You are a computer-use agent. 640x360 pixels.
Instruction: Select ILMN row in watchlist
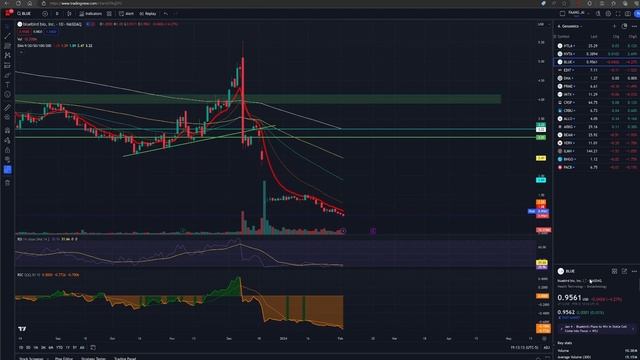coord(596,151)
